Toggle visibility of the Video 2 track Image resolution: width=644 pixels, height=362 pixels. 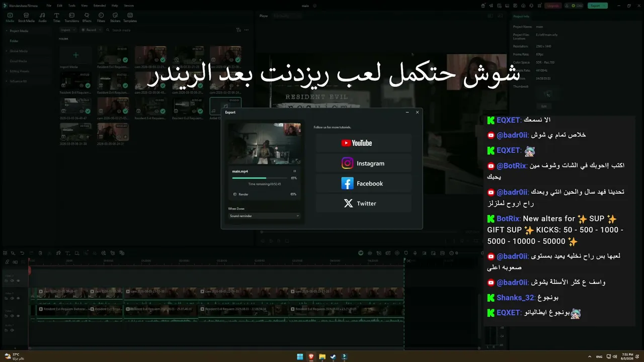[x=18, y=298]
